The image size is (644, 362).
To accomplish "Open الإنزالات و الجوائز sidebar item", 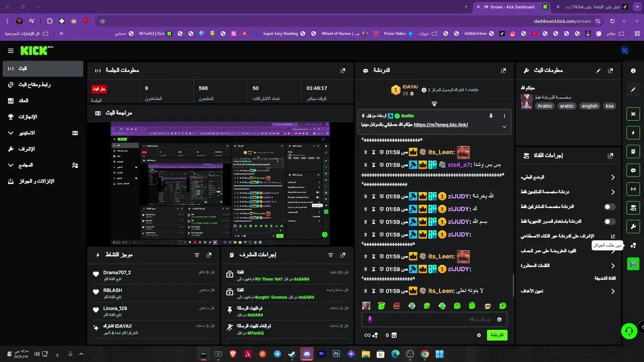I will (x=42, y=181).
